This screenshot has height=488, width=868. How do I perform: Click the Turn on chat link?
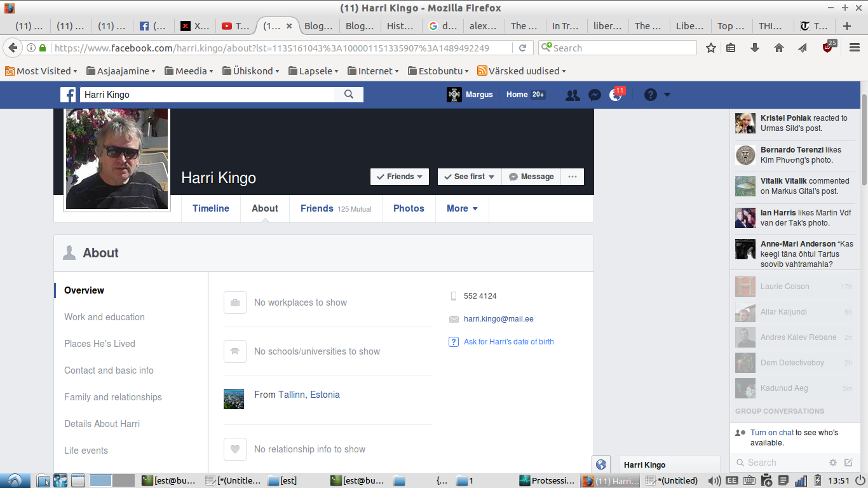coord(772,433)
